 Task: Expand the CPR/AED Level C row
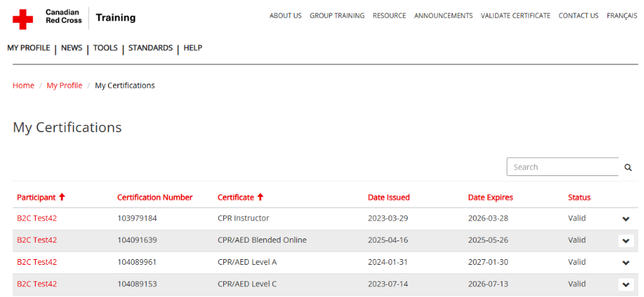click(x=626, y=284)
